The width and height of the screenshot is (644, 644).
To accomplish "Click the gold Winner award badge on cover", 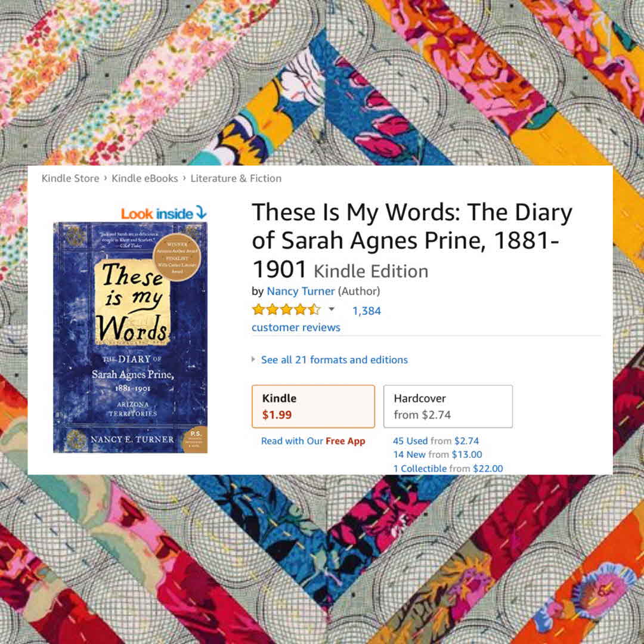I will click(x=177, y=257).
